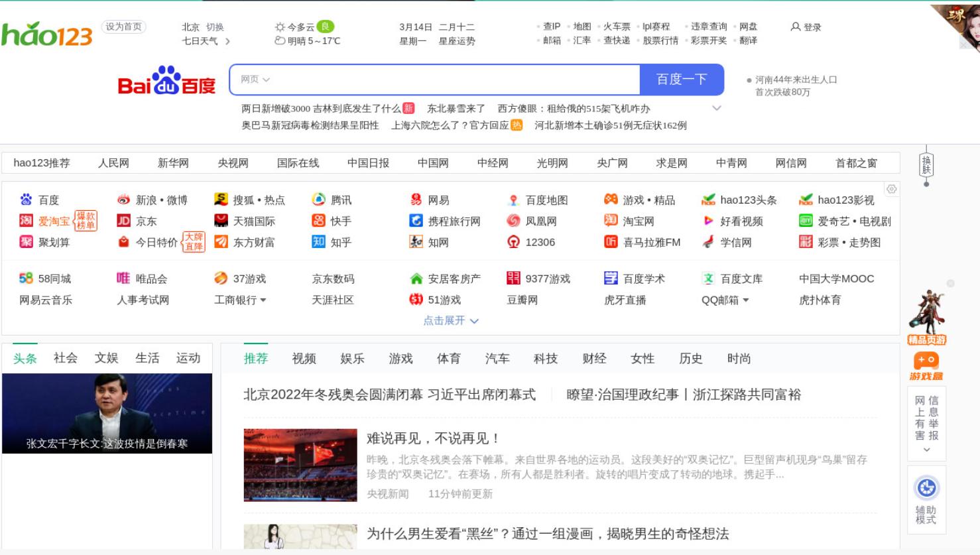Open the 难说再见 article thumbnail
Screen dimensions: 980x555
[x=300, y=465]
